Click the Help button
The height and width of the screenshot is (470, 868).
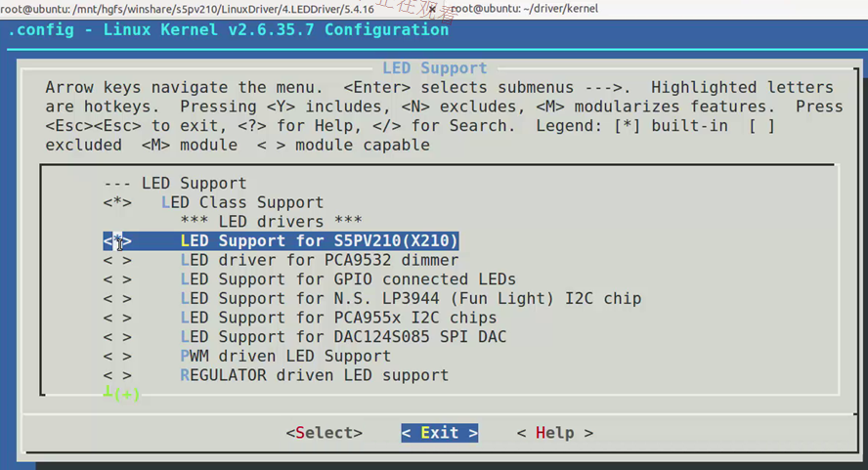(554, 433)
